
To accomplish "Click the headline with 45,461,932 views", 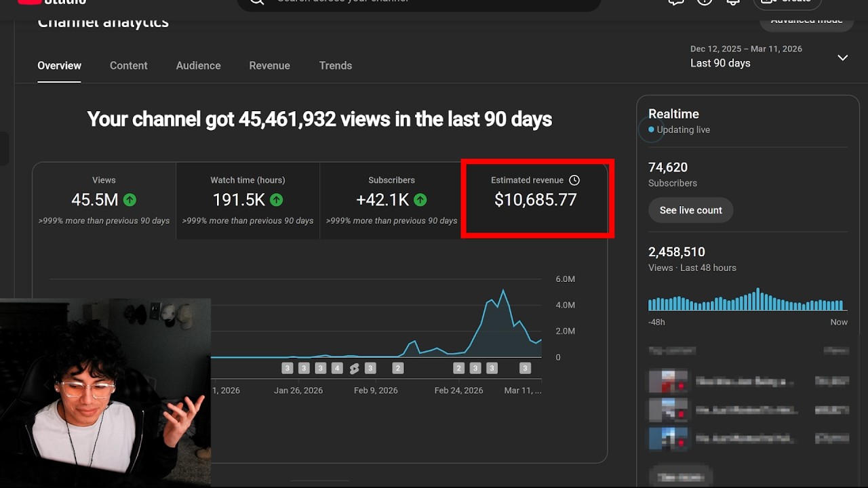I will (x=319, y=119).
